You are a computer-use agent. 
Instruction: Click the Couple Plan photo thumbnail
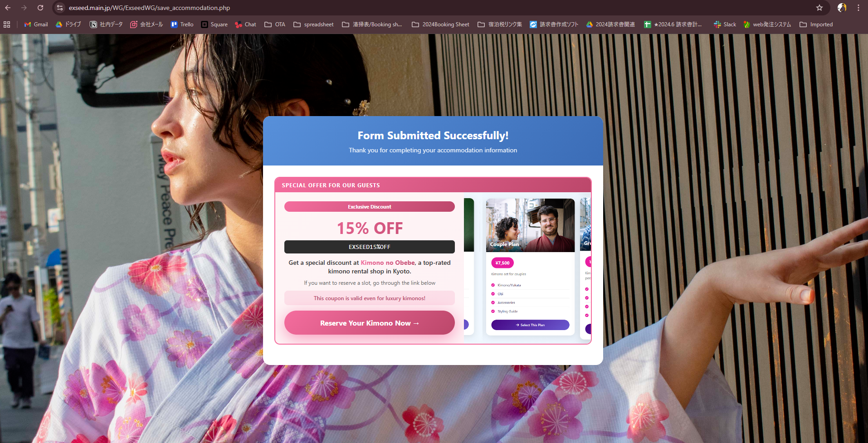(x=530, y=225)
